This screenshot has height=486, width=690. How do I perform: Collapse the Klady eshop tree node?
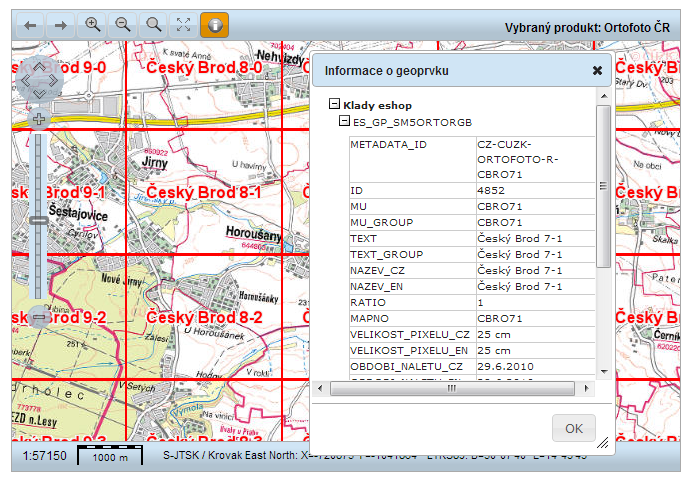[x=334, y=104]
